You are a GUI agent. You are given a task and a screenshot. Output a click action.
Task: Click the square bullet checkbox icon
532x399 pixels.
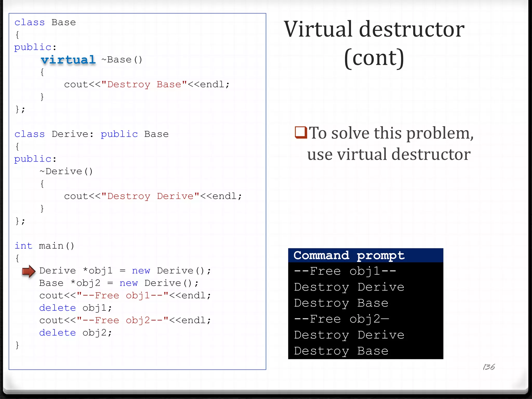tap(301, 132)
